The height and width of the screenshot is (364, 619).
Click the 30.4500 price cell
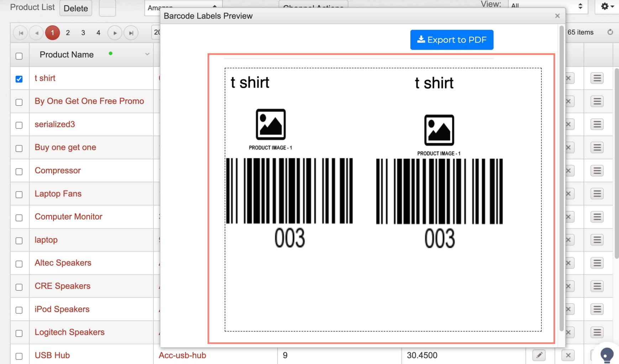coord(463,355)
